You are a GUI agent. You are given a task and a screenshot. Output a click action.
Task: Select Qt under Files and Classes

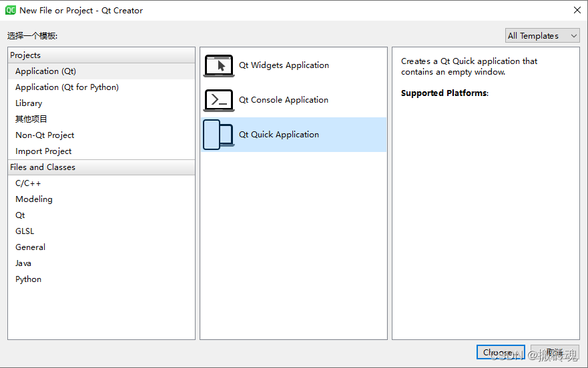101,215
